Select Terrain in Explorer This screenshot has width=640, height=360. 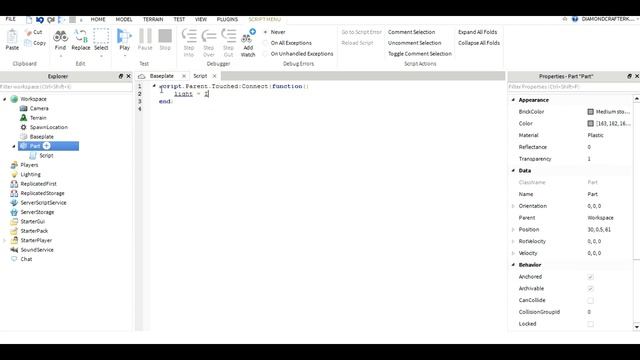[38, 118]
